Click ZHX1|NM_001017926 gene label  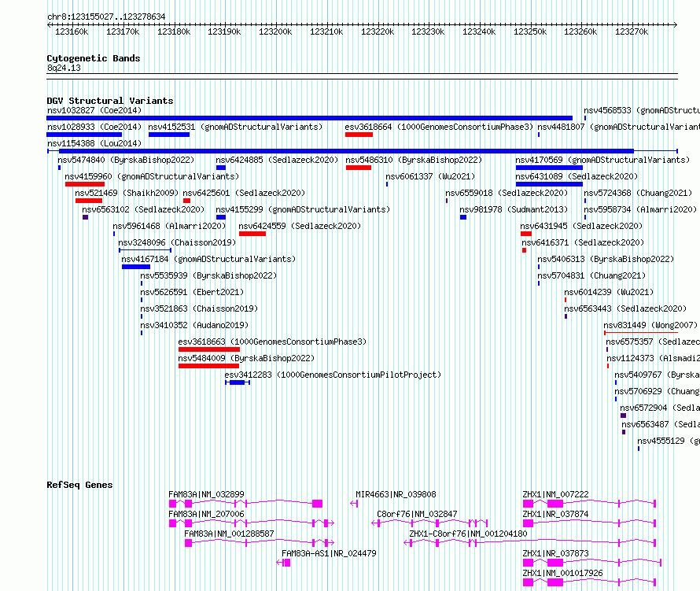pos(562,573)
